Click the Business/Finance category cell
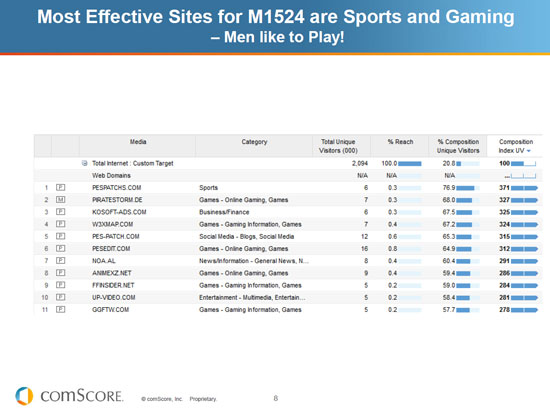 pyautogui.click(x=224, y=212)
